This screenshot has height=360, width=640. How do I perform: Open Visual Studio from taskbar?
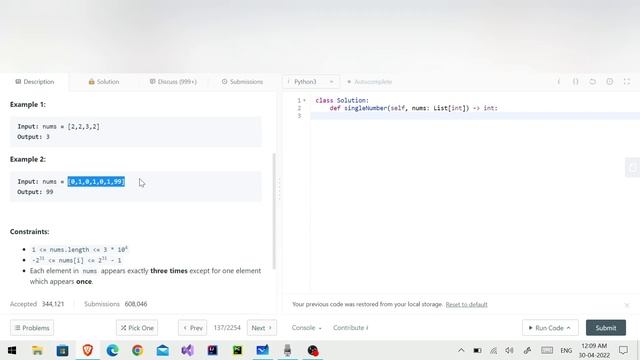[187, 350]
